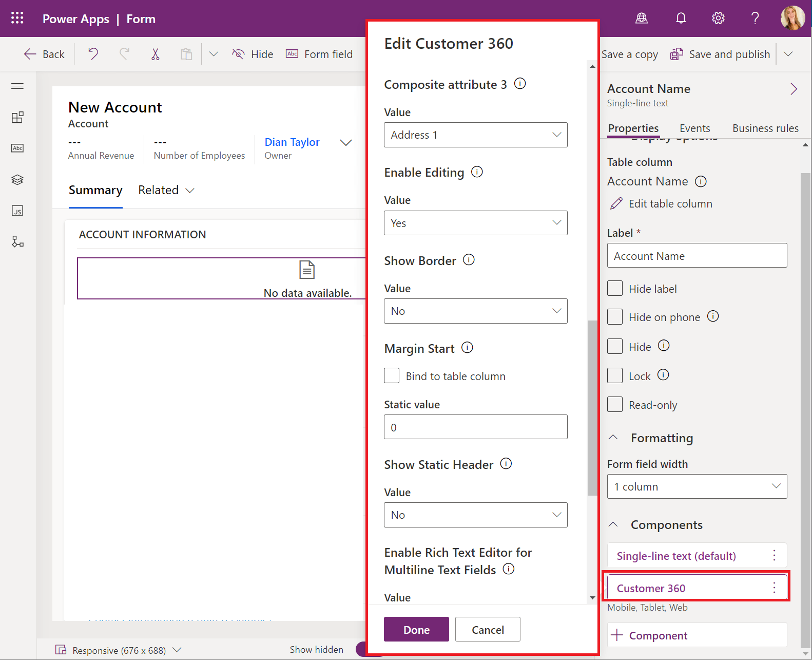Click the Paste clipboard icon

click(186, 54)
